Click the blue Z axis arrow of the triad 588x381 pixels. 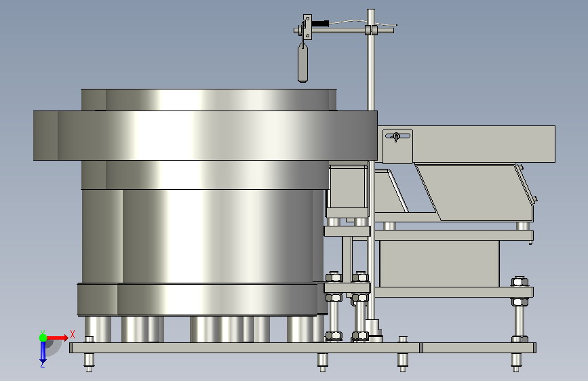click(x=43, y=352)
